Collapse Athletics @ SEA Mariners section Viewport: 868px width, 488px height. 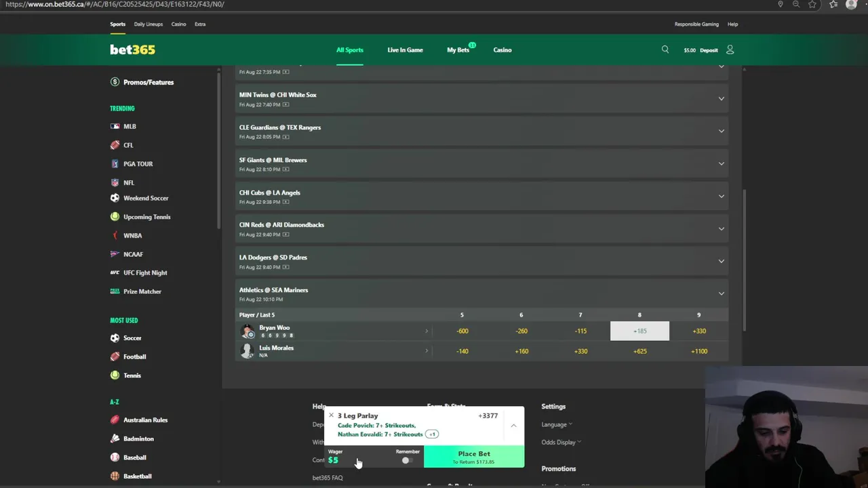pos(481,293)
